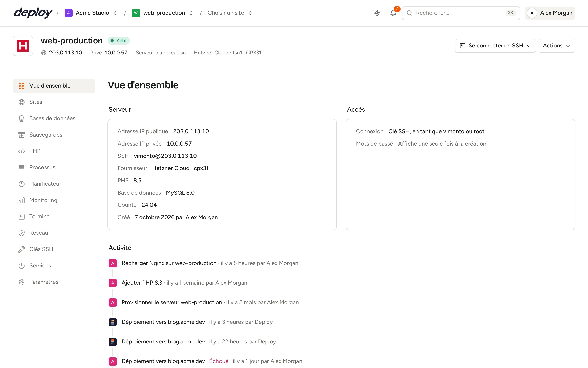Open Planificateur section
Screen dimensions: 588x368
pos(54,184)
